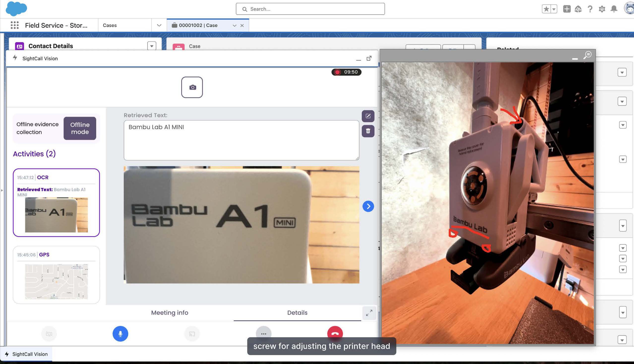The image size is (634, 364).
Task: End the call with the red hang-up button
Action: 335,333
